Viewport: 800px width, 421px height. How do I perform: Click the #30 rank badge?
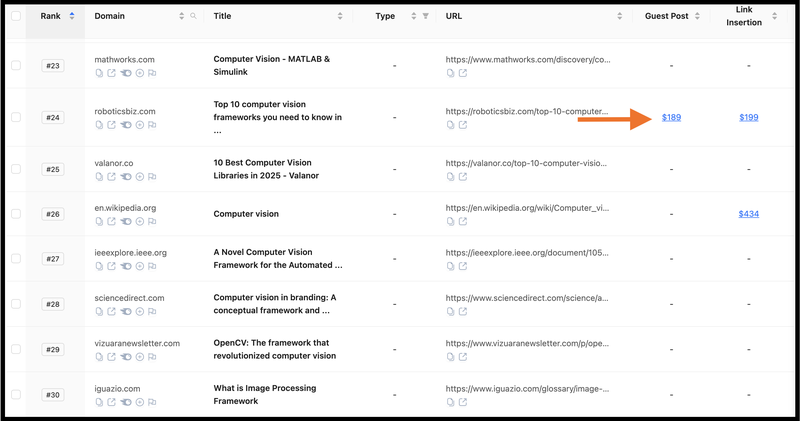click(x=53, y=394)
